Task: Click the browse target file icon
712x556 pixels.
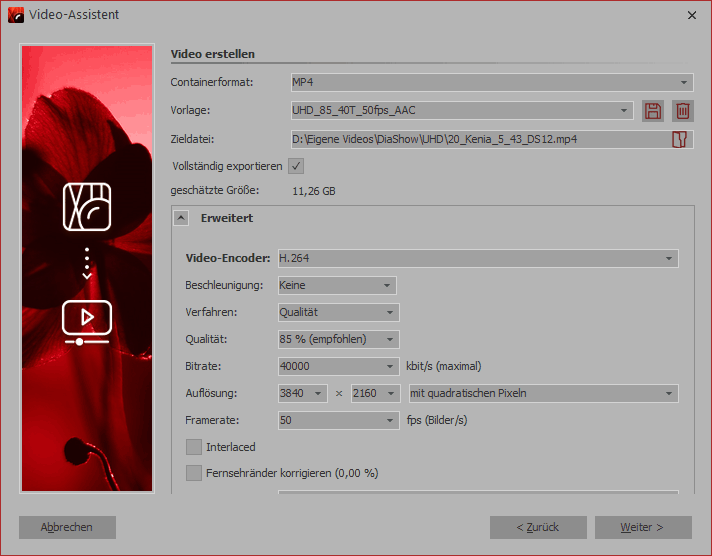Action: 680,139
